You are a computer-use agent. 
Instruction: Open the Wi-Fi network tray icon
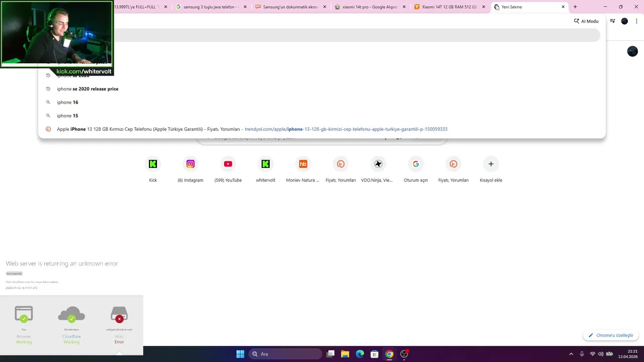[x=592, y=354]
